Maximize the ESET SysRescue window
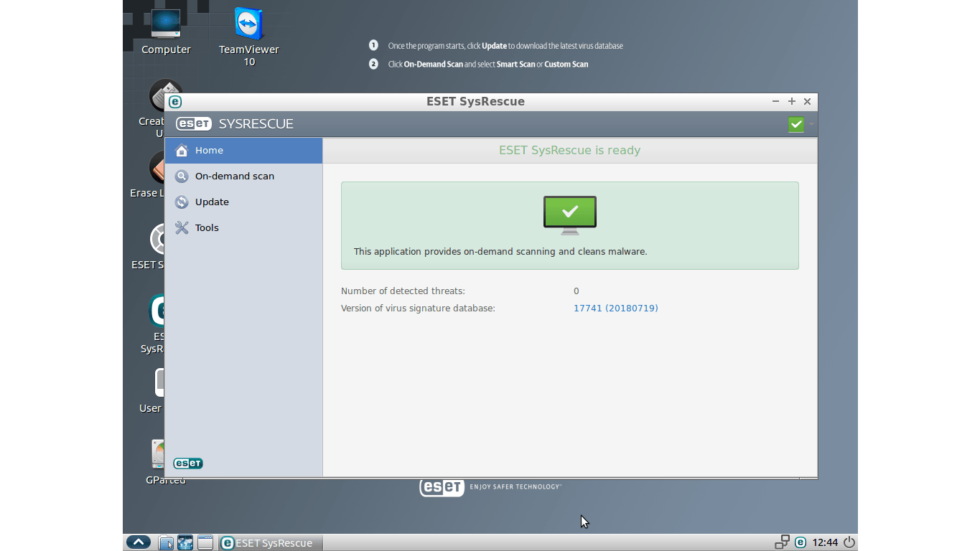Viewport: 980px width, 551px height. [x=792, y=102]
